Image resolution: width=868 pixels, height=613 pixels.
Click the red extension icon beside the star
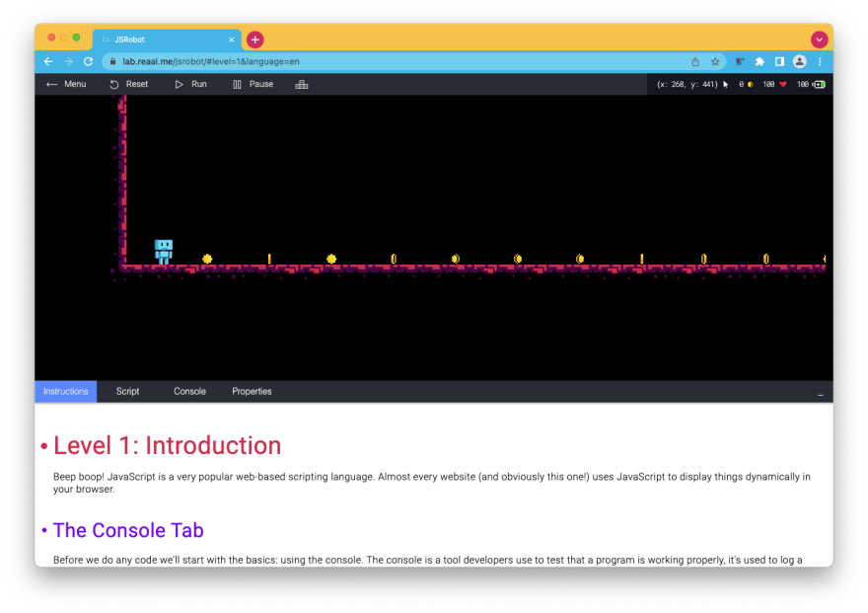740,61
